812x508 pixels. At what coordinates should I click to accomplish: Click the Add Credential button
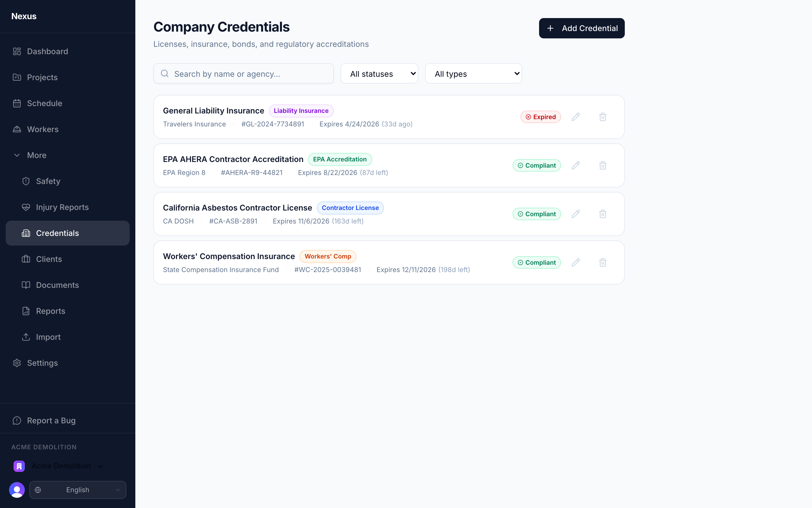[x=581, y=28]
